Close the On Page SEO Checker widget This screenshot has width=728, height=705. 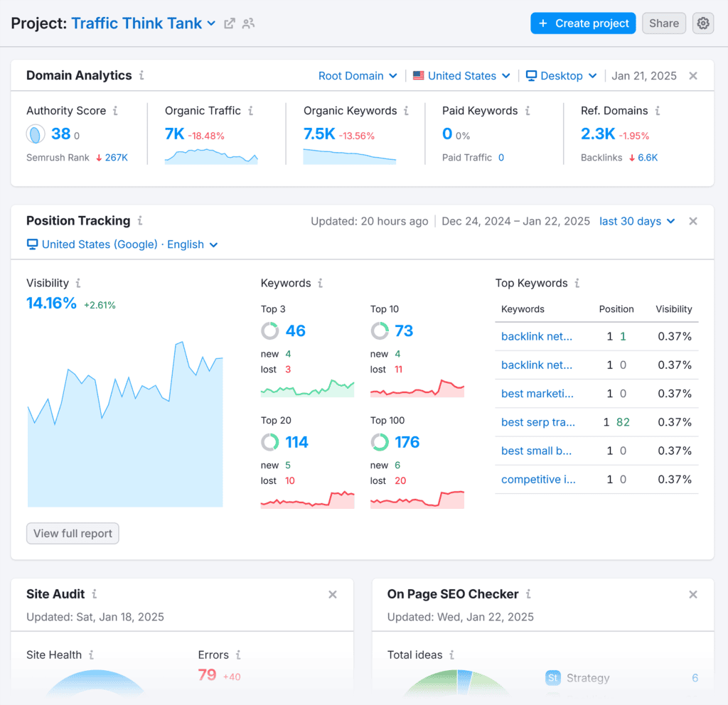[x=693, y=594]
